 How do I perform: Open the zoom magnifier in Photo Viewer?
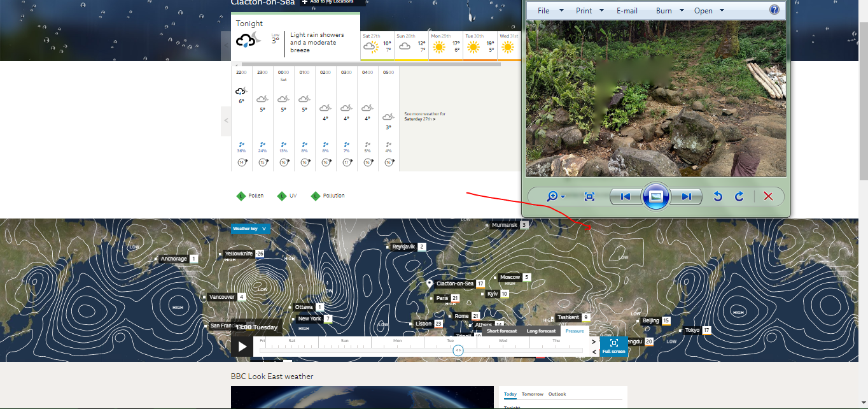coord(552,196)
